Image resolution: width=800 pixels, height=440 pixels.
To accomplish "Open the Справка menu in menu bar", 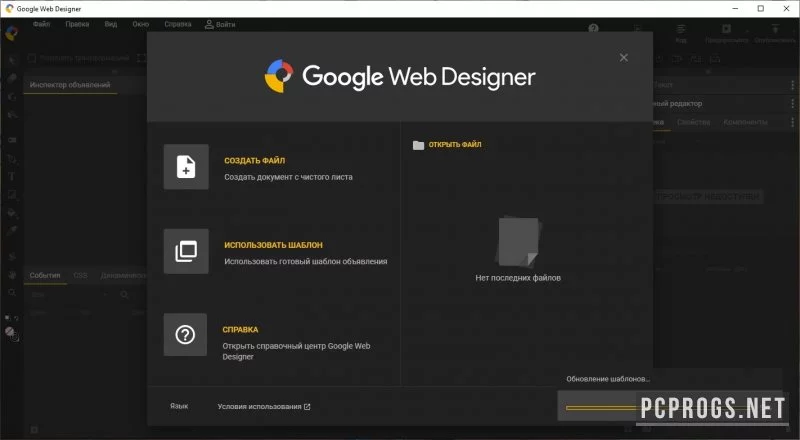I will (178, 25).
